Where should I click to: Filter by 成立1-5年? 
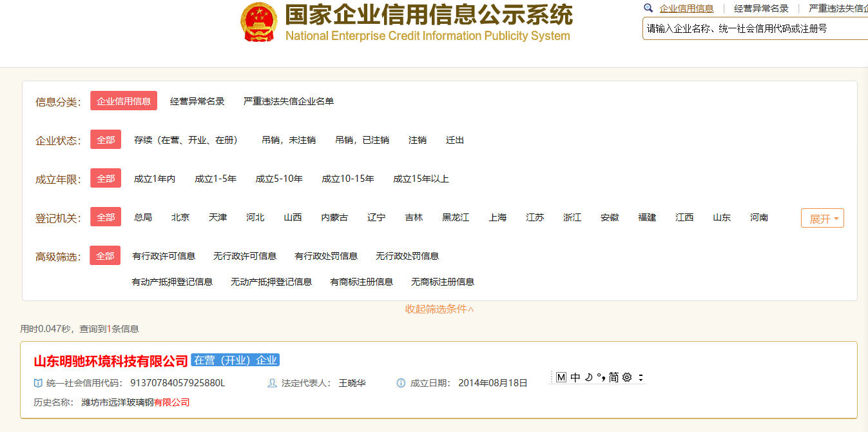point(216,179)
